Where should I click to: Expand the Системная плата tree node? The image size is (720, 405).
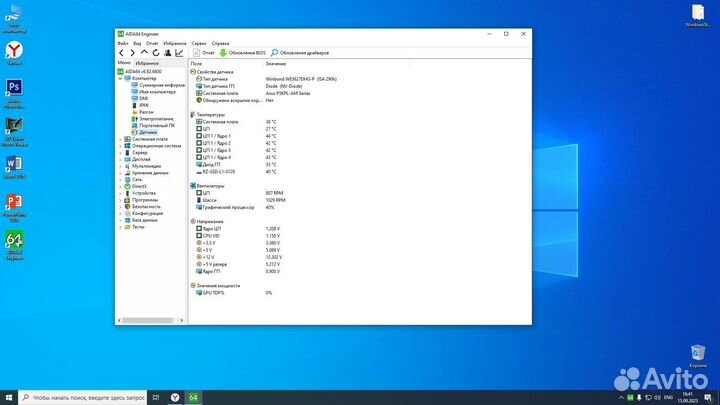coord(121,139)
